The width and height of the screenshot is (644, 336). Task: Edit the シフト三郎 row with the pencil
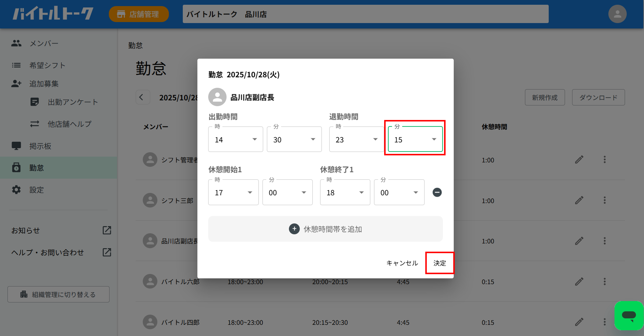point(579,200)
